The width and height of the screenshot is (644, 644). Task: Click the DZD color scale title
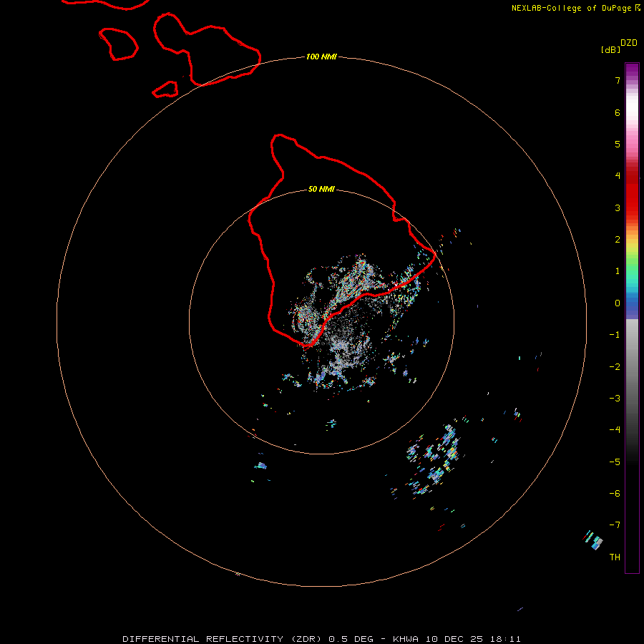click(629, 43)
